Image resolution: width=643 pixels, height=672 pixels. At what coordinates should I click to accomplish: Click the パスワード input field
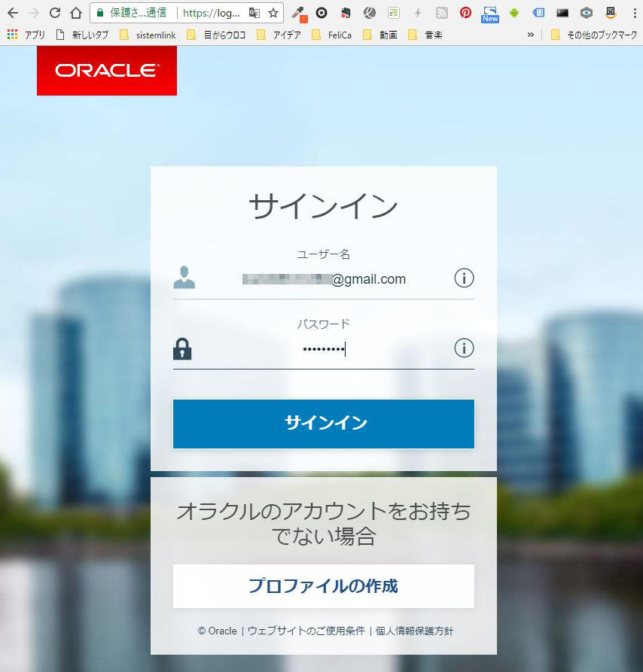pos(324,349)
